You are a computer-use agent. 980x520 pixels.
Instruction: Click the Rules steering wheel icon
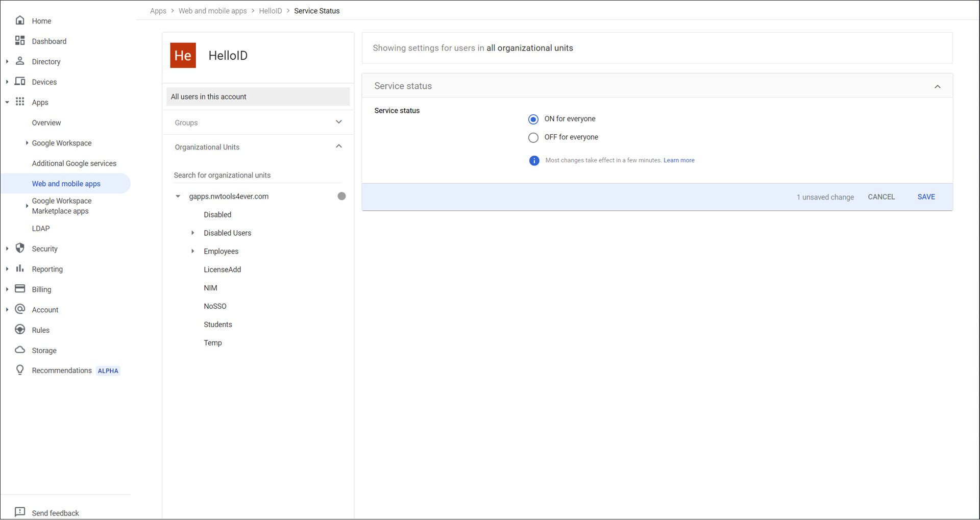pyautogui.click(x=20, y=330)
